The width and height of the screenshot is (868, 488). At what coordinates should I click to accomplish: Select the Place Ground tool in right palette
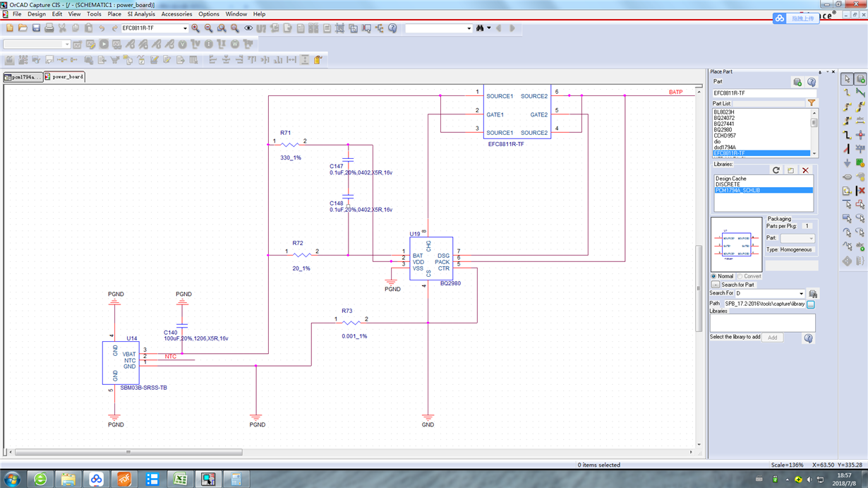(847, 163)
